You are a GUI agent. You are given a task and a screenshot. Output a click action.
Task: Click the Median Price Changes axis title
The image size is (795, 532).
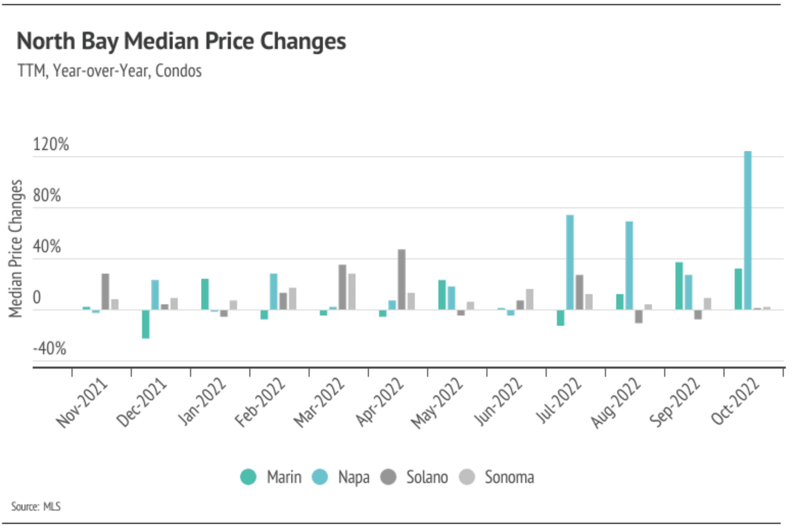pyautogui.click(x=16, y=248)
